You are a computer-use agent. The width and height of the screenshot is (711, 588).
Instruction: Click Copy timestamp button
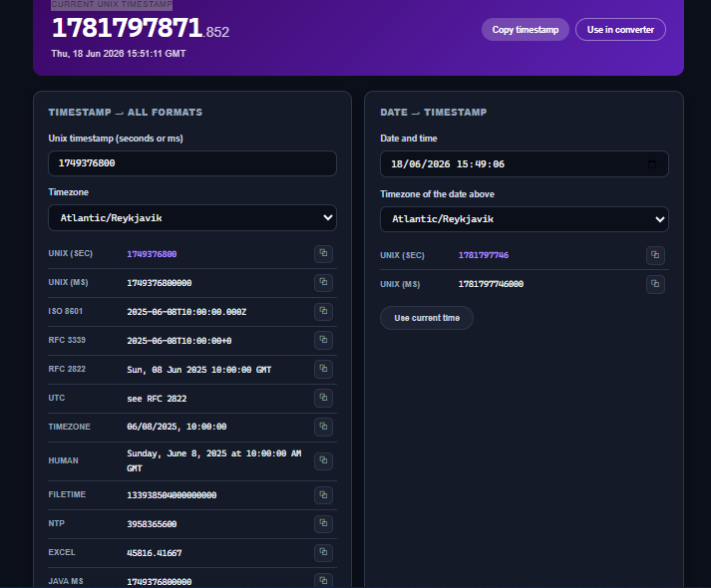click(526, 30)
